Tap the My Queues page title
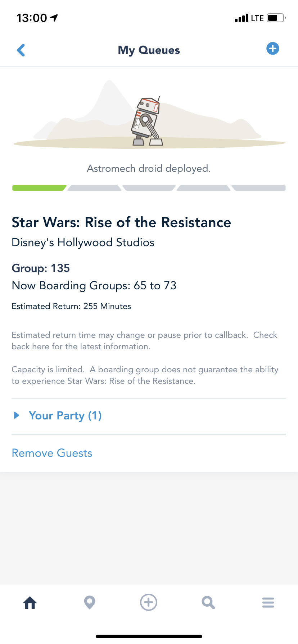Screen dimensions: 298x644 (x=149, y=50)
